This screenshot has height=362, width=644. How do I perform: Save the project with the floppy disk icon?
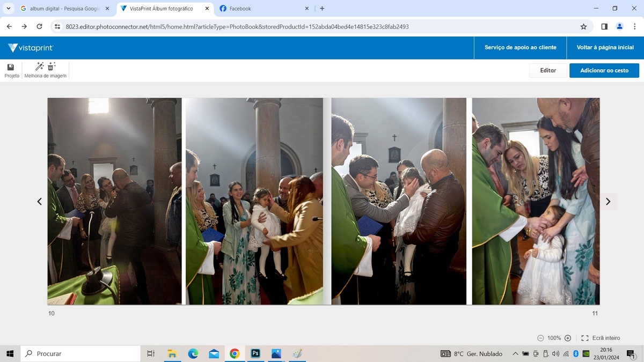pos(11,67)
